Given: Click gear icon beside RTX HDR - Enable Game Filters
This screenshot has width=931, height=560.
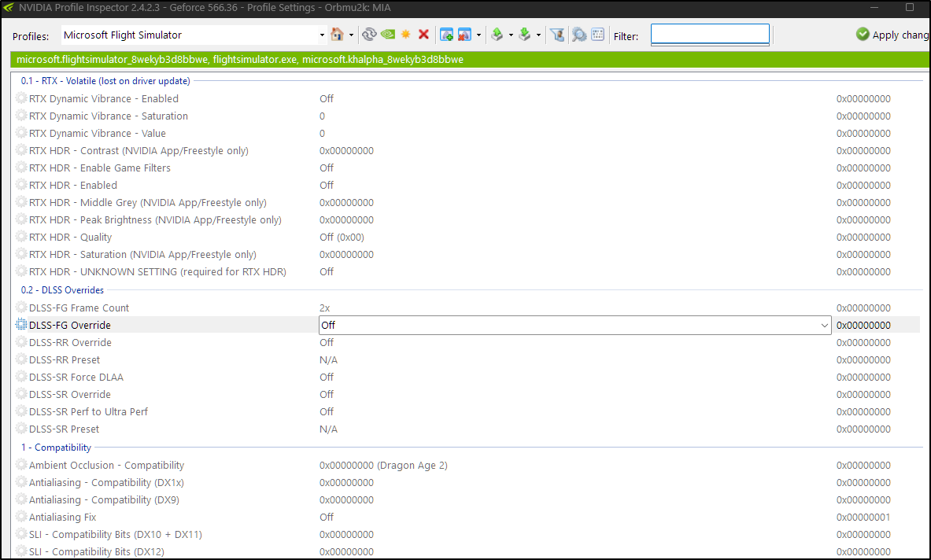Looking at the screenshot, I should (x=21, y=168).
